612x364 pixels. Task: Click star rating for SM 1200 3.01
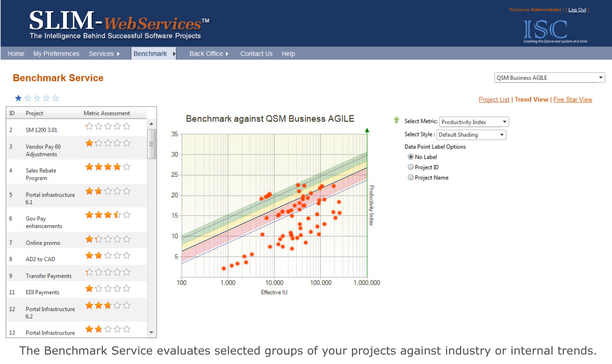pos(108,126)
